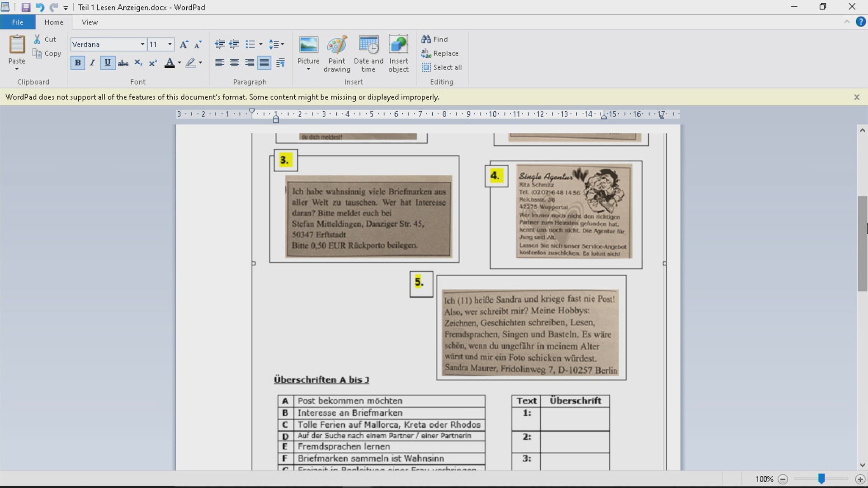This screenshot has width=868, height=488.
Task: Customize Quick Access Toolbar dropdown
Action: click(x=66, y=8)
